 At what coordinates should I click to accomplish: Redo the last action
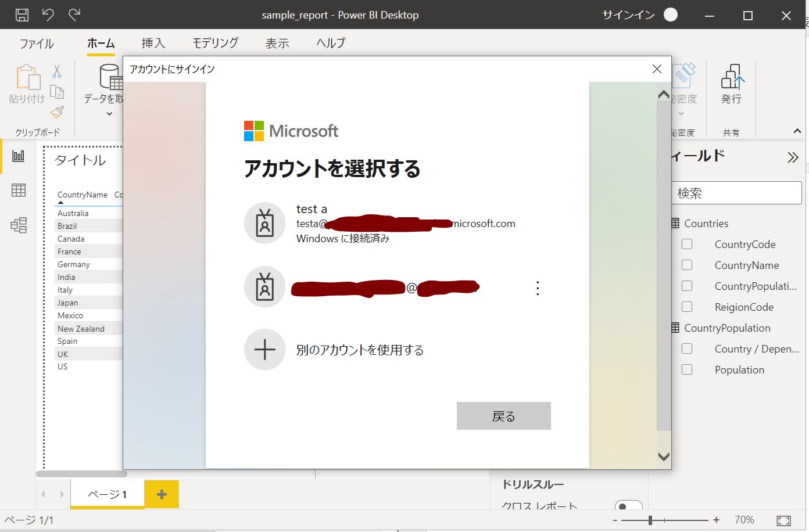[74, 15]
